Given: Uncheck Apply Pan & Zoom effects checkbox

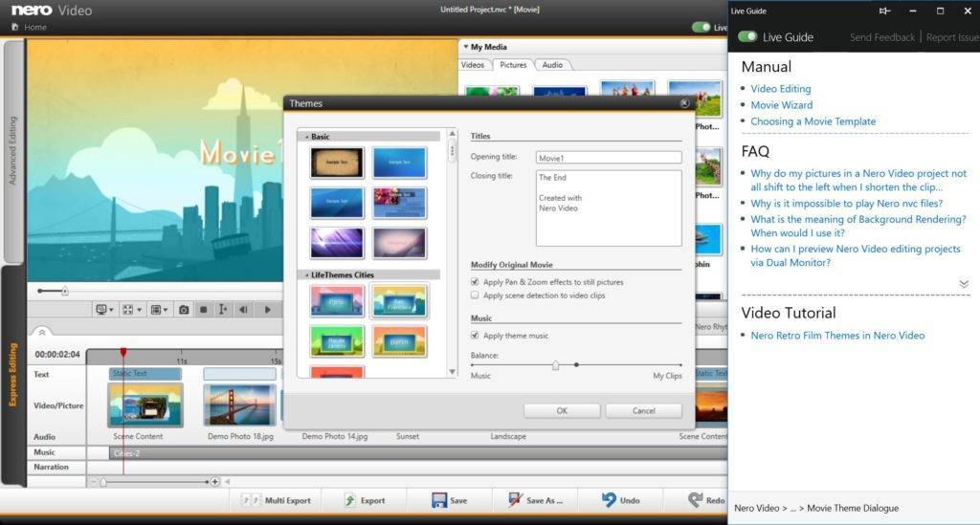Looking at the screenshot, I should click(x=475, y=283).
